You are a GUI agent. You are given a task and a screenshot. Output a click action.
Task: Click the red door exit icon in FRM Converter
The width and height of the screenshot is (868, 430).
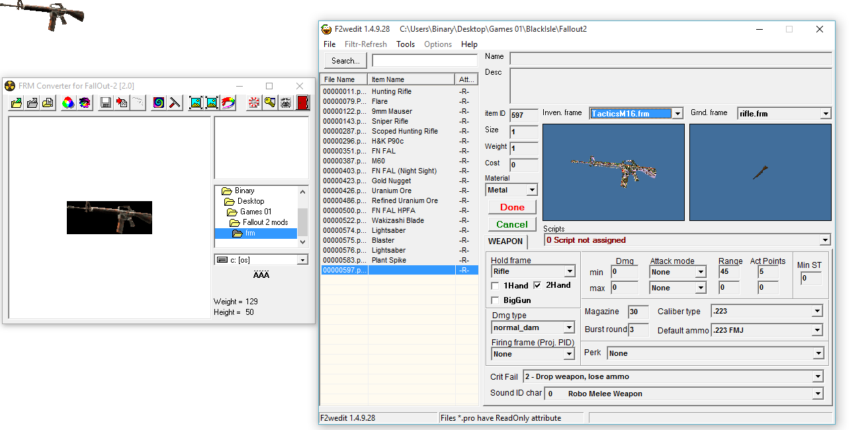click(x=302, y=103)
